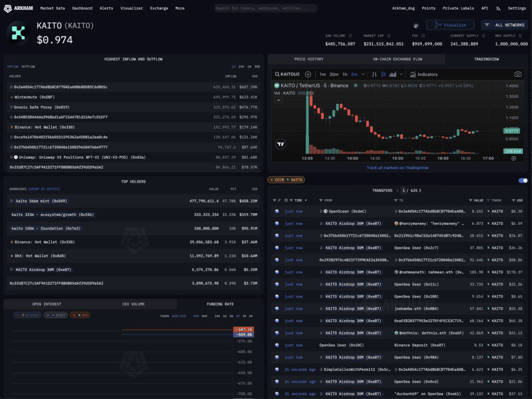The height and width of the screenshot is (399, 532).
Task: Switch to the CEX Volume tab
Action: pos(133,304)
